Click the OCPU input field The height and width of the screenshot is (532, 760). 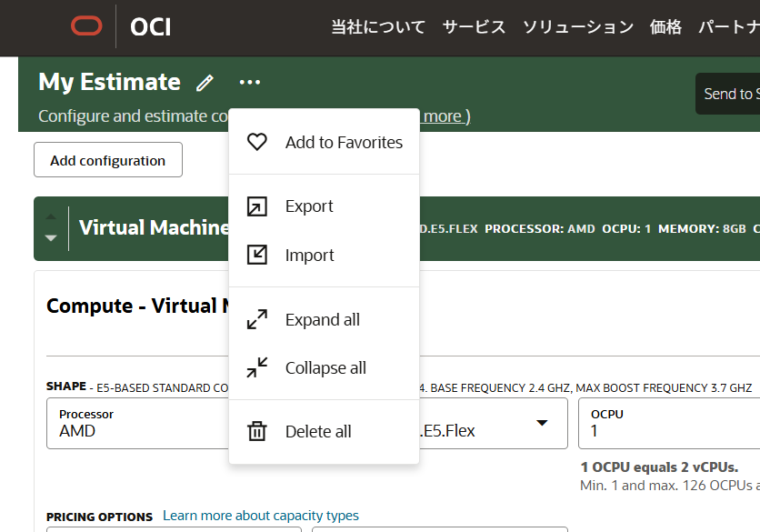pos(669,424)
